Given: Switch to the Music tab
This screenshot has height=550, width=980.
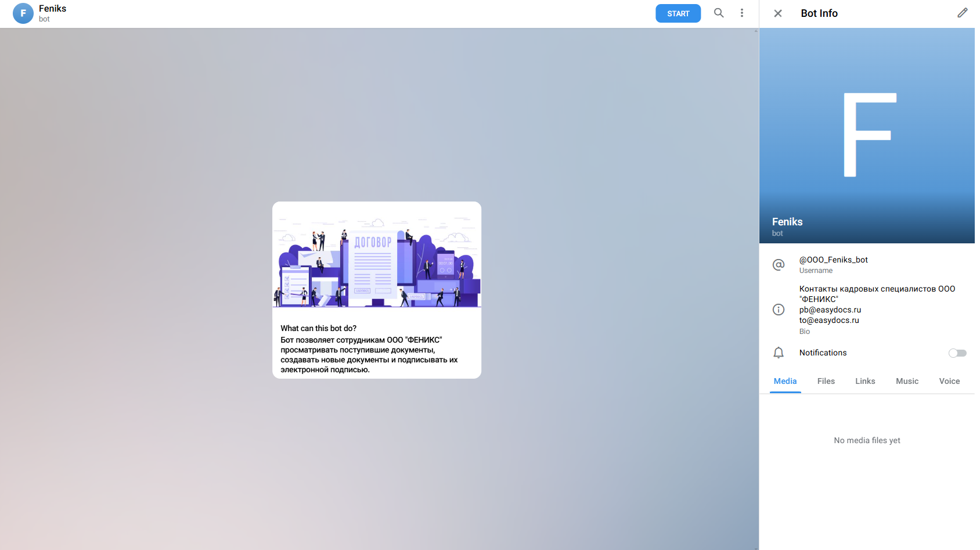Looking at the screenshot, I should (x=907, y=381).
